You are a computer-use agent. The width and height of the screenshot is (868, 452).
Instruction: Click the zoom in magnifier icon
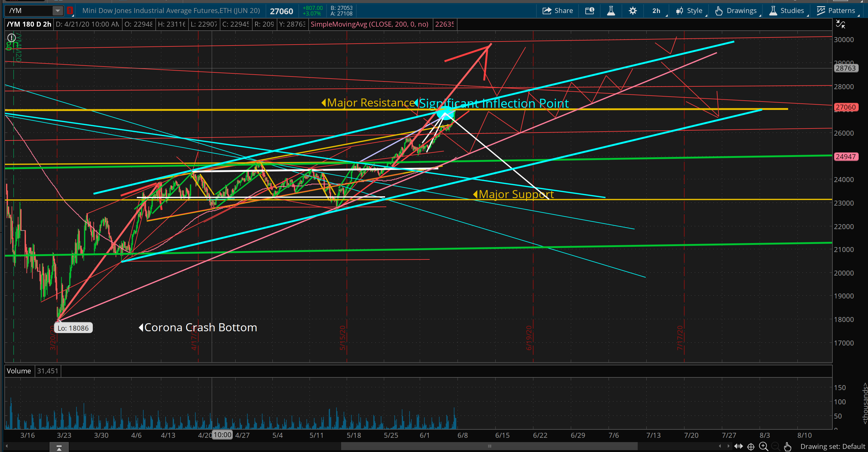click(x=764, y=446)
